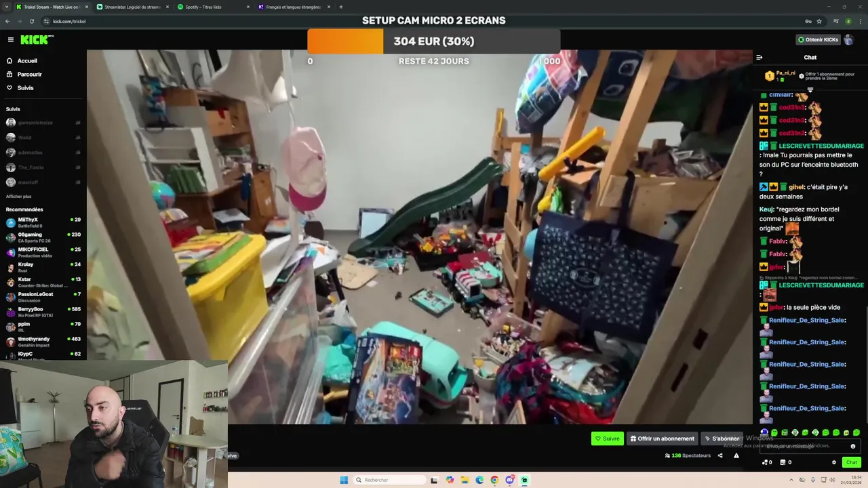Click username LESCREVETTESDUMARIAGE in first chat message
The image size is (868, 488).
coord(821,146)
